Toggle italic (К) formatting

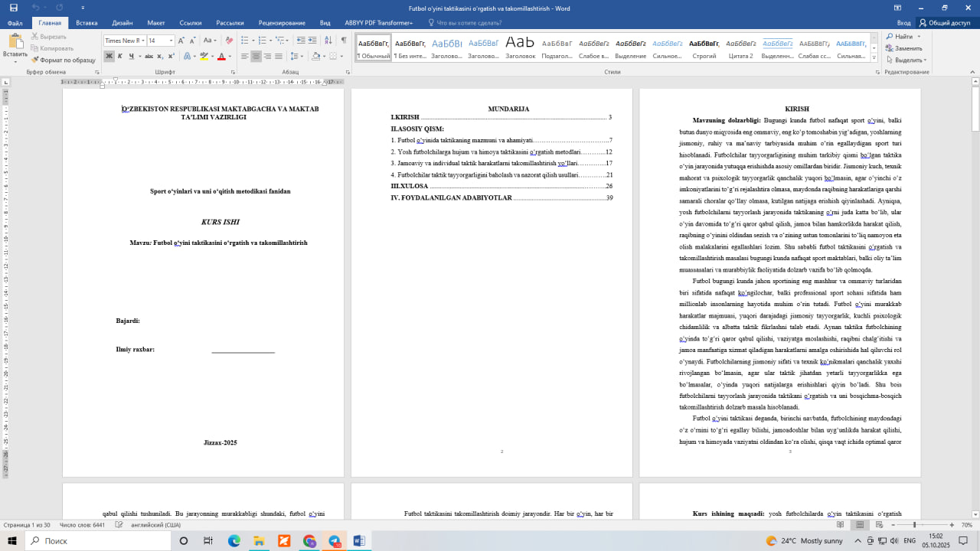[x=119, y=56]
